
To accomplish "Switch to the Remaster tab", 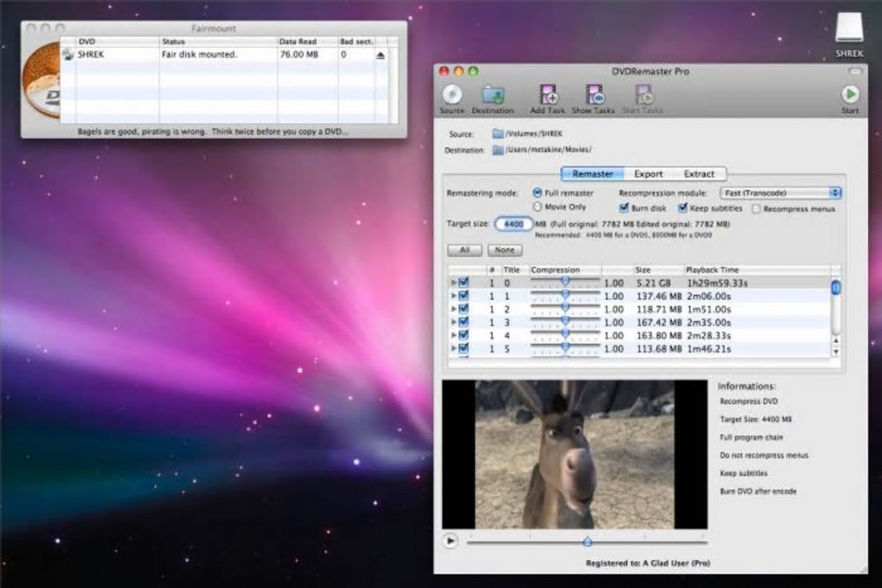I will (x=592, y=174).
